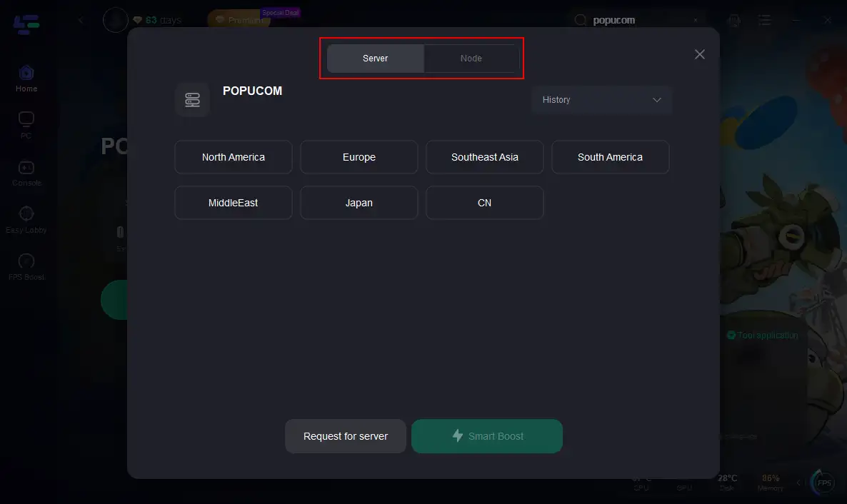Select the Japan server

click(359, 203)
